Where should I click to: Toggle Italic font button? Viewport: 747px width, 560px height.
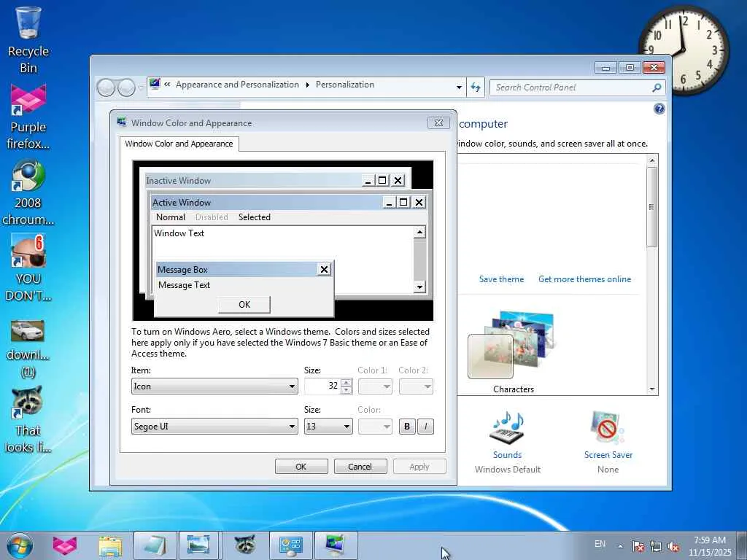[426, 426]
